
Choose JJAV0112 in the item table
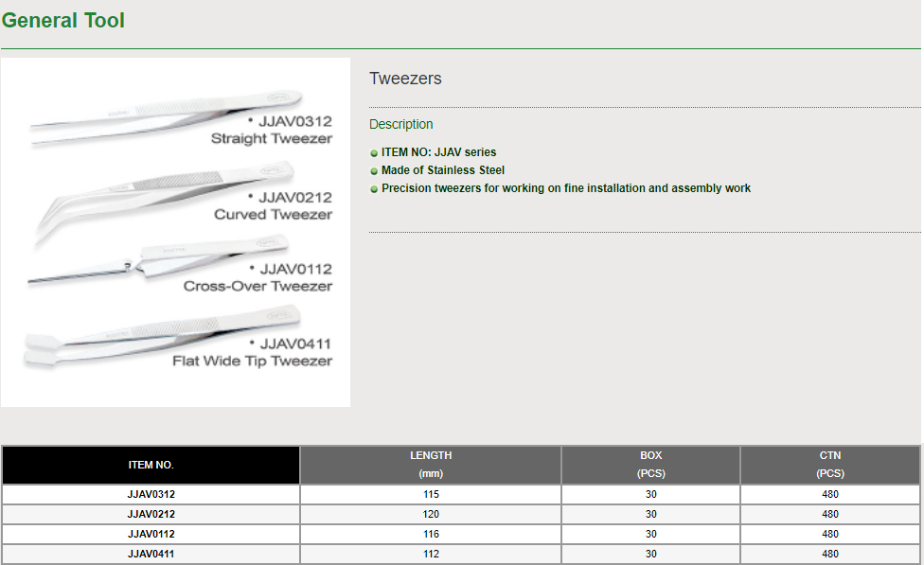pos(151,534)
